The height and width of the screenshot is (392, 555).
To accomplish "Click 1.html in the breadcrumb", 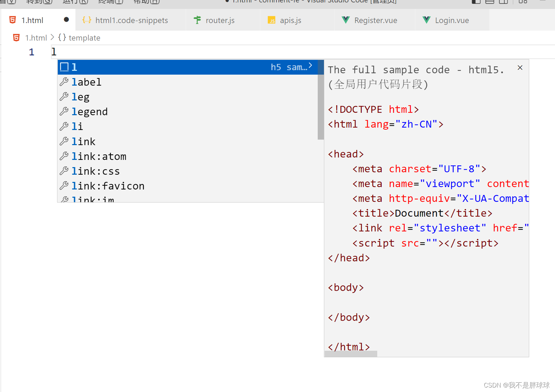I will click(x=36, y=38).
